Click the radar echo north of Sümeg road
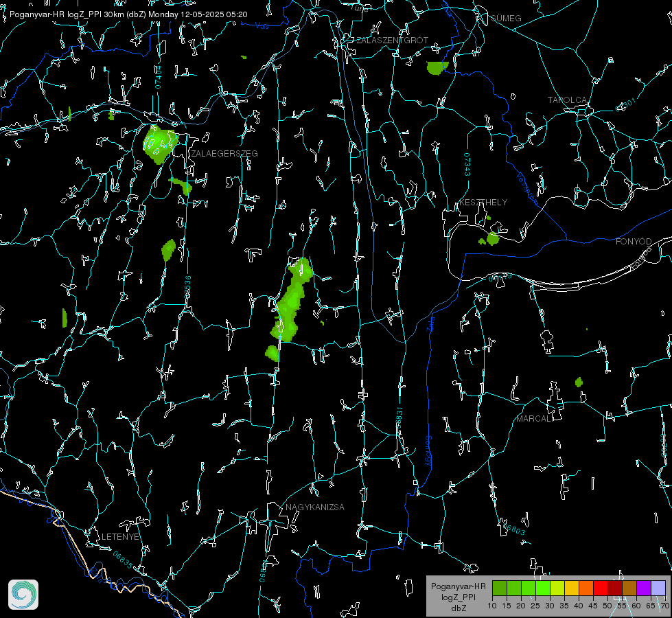This screenshot has width=672, height=618. coord(437,68)
